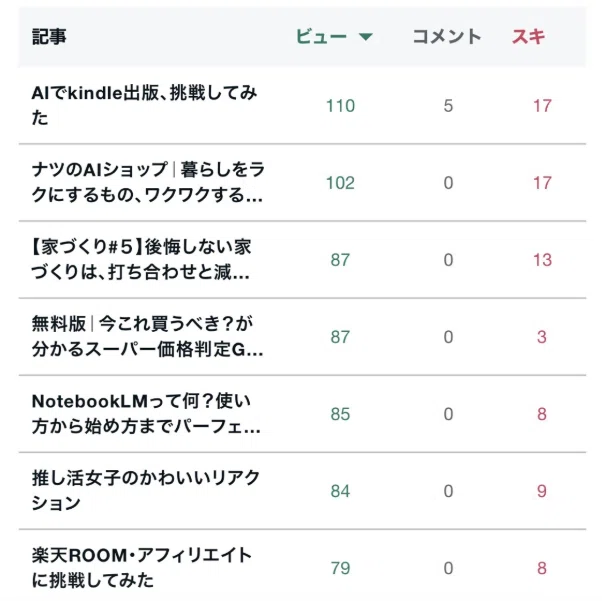Open the NotebookLMって何? article
This screenshot has height=601, width=602.
tap(146, 414)
